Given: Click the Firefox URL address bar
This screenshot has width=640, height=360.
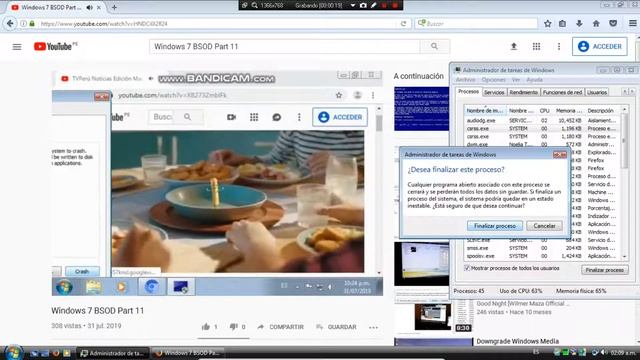Looking at the screenshot, I should coord(220,24).
